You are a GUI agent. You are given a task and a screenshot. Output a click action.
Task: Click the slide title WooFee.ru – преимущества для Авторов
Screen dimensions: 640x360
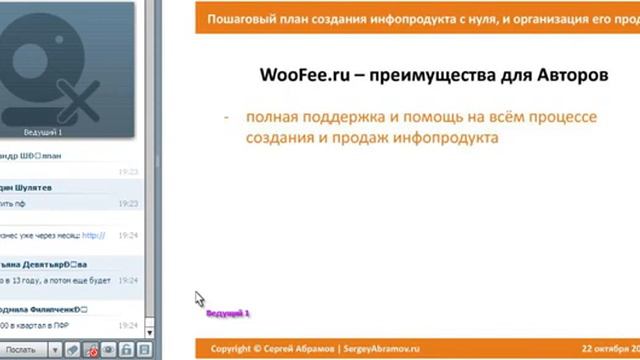[x=434, y=75]
